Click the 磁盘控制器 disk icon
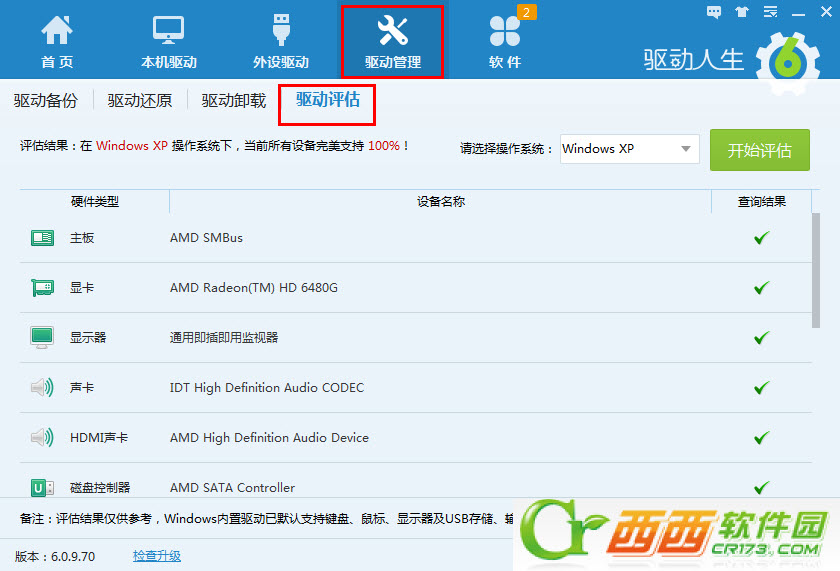The width and height of the screenshot is (840, 571). tap(42, 487)
